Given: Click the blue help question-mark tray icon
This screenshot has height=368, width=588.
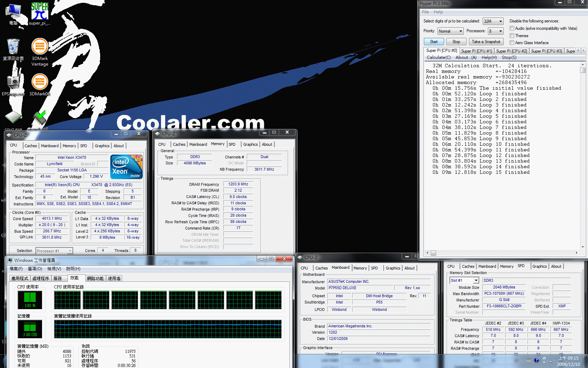Looking at the screenshot, I should pos(537,360).
